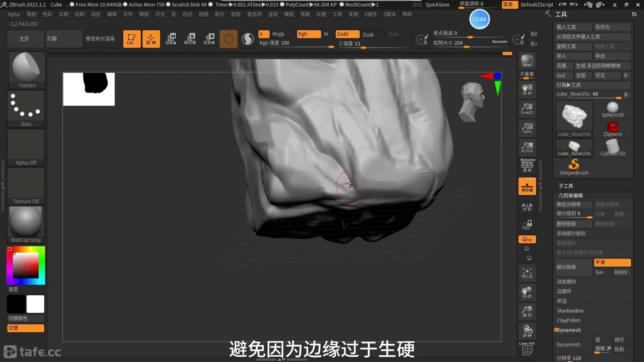Expand the ShadowBox section
The height and width of the screenshot is (362, 644).
pyautogui.click(x=570, y=311)
